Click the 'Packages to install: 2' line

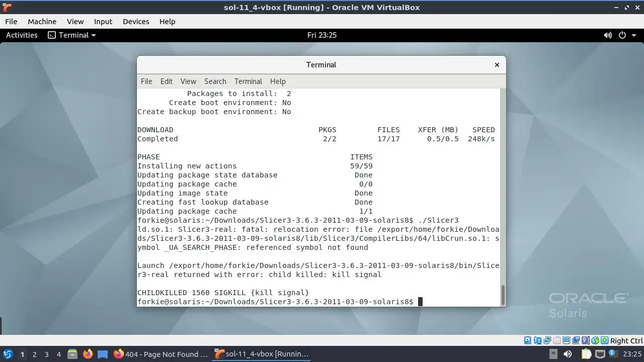(239, 94)
